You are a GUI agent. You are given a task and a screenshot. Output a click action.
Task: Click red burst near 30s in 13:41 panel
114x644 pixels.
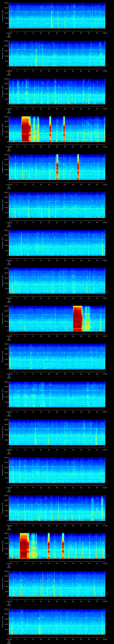[57, 167]
